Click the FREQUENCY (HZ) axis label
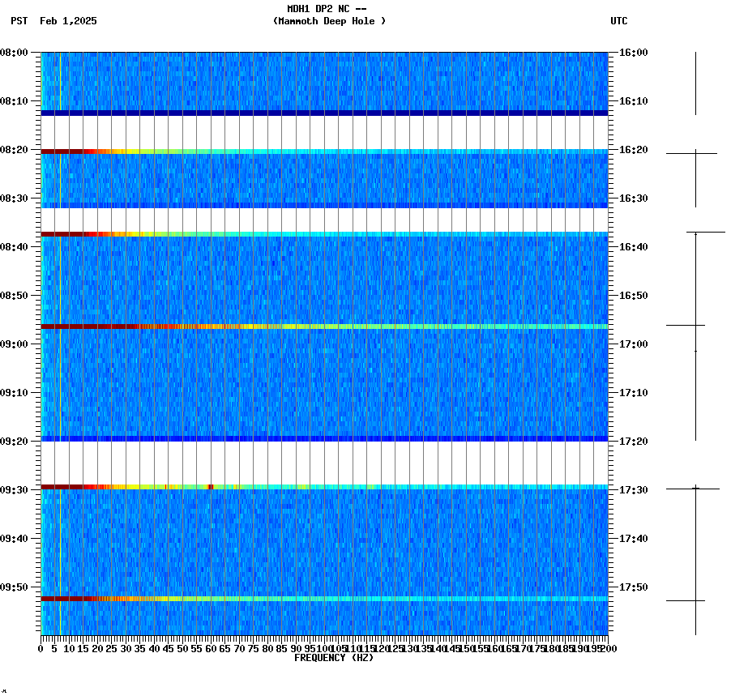Image resolution: width=731 pixels, height=700 pixels. [x=333, y=657]
